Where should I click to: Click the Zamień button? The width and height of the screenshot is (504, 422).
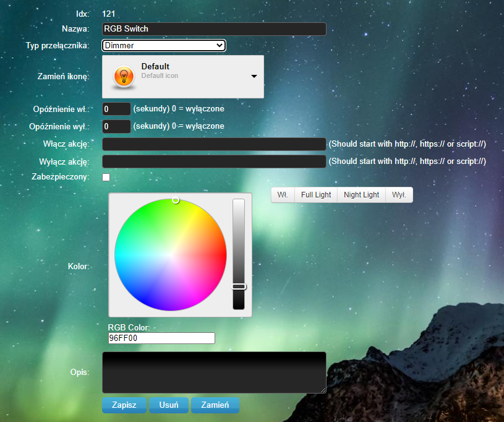[215, 405]
